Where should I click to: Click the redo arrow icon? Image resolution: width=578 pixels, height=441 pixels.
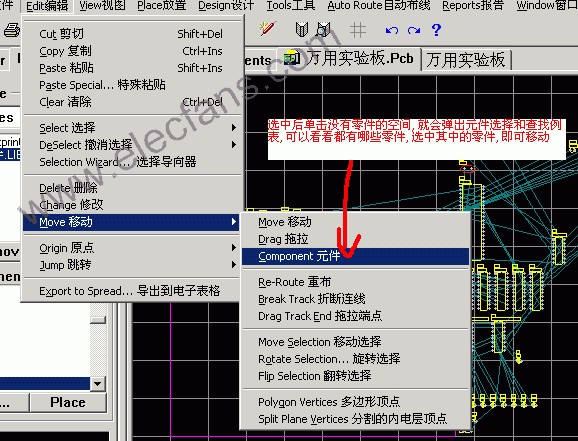(414, 30)
